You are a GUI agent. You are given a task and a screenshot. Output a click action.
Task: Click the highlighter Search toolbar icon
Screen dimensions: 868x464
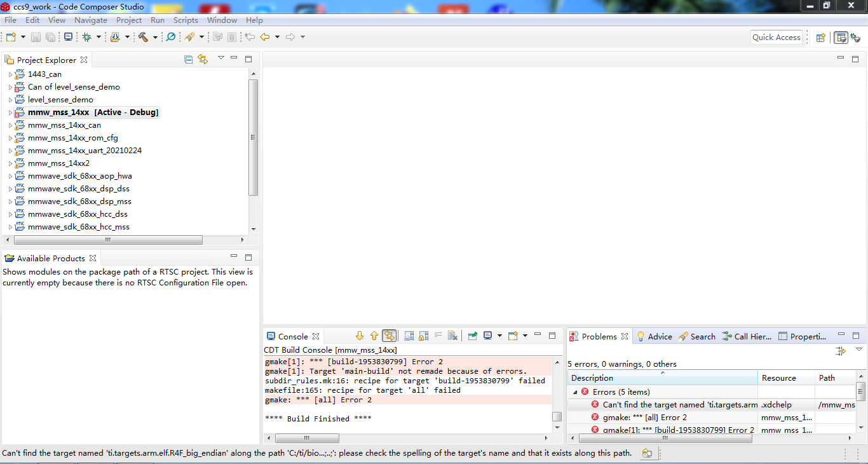pos(189,37)
